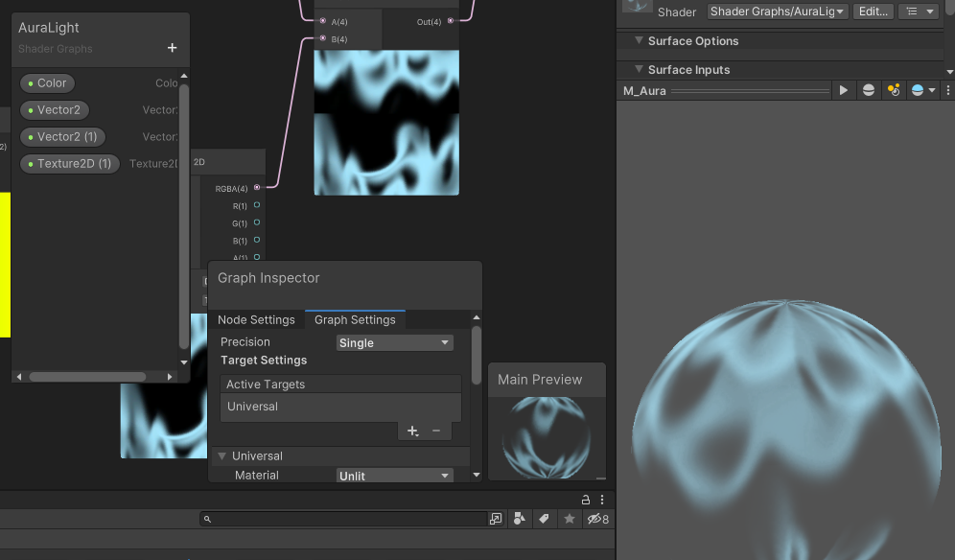Toggle the panel lock icon

click(586, 500)
